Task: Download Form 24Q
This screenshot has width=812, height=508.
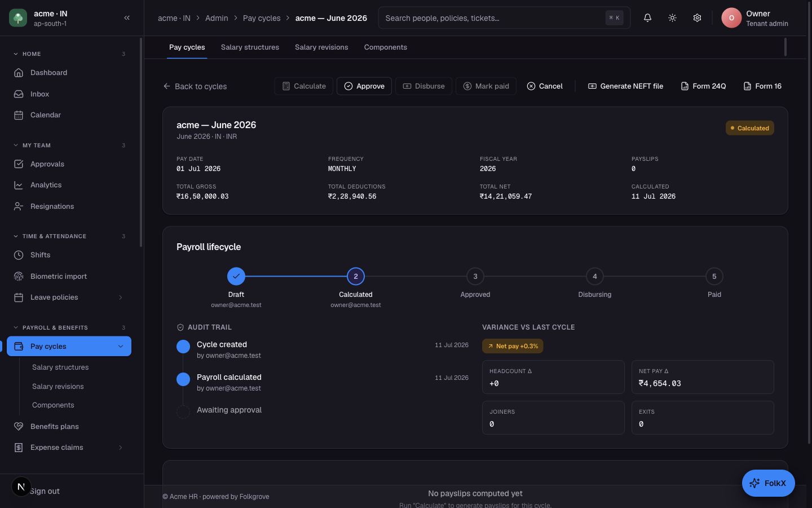Action: coord(703,86)
